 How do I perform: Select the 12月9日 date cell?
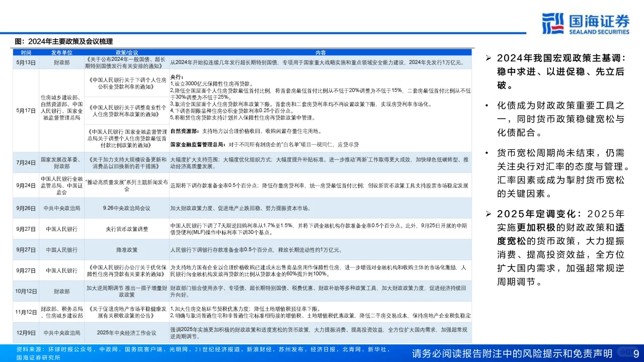(x=26, y=333)
